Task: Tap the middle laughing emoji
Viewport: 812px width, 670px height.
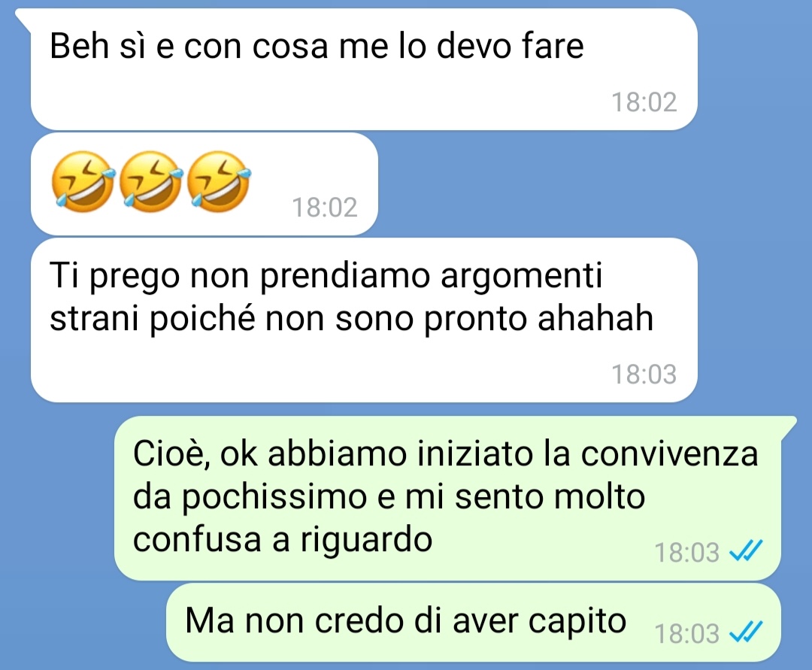Action: 150,180
